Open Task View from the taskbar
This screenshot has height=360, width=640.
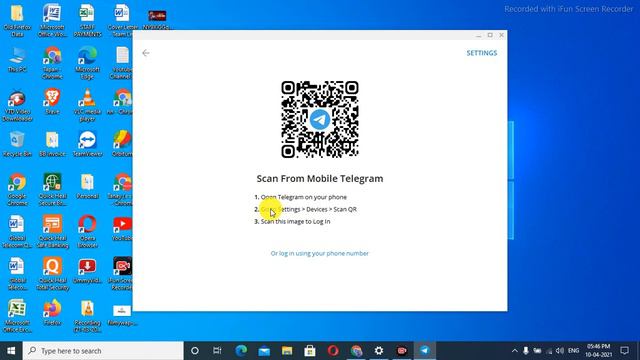(x=217, y=351)
